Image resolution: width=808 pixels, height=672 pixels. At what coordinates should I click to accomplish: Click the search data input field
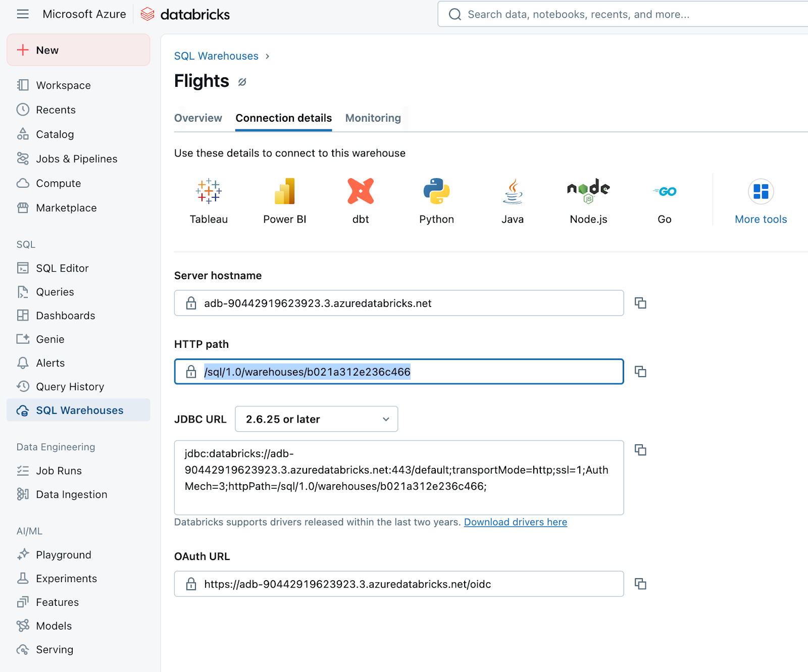coord(626,14)
